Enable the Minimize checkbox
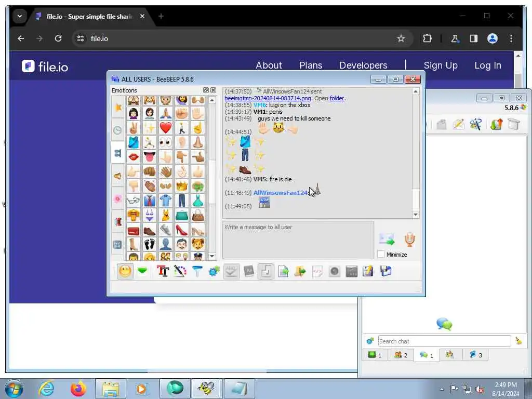Viewport: 532px width, 399px height. click(381, 255)
